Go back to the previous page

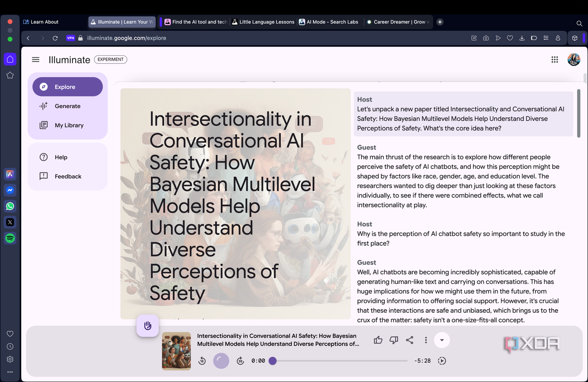29,38
